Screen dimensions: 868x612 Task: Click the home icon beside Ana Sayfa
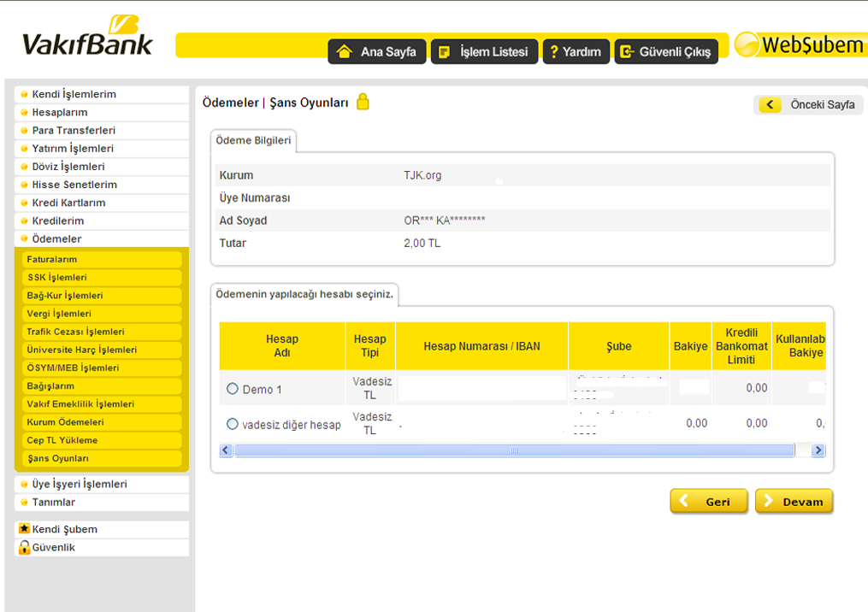345,51
